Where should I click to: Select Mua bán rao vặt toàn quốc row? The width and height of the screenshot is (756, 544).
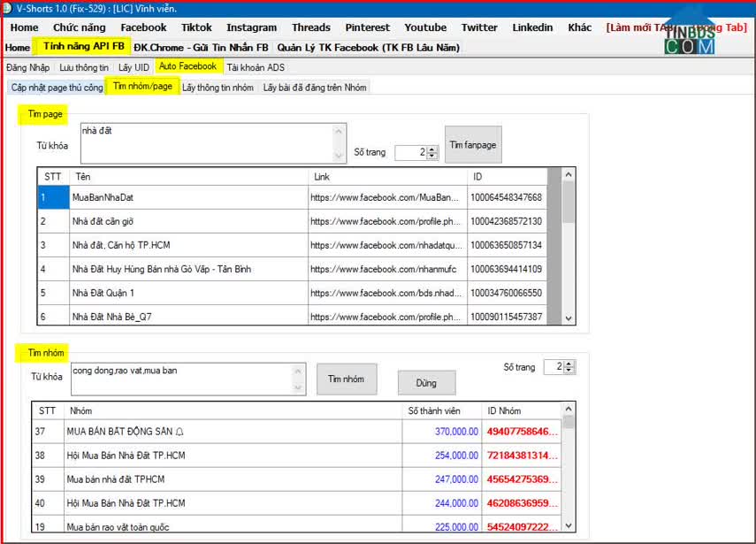point(296,525)
